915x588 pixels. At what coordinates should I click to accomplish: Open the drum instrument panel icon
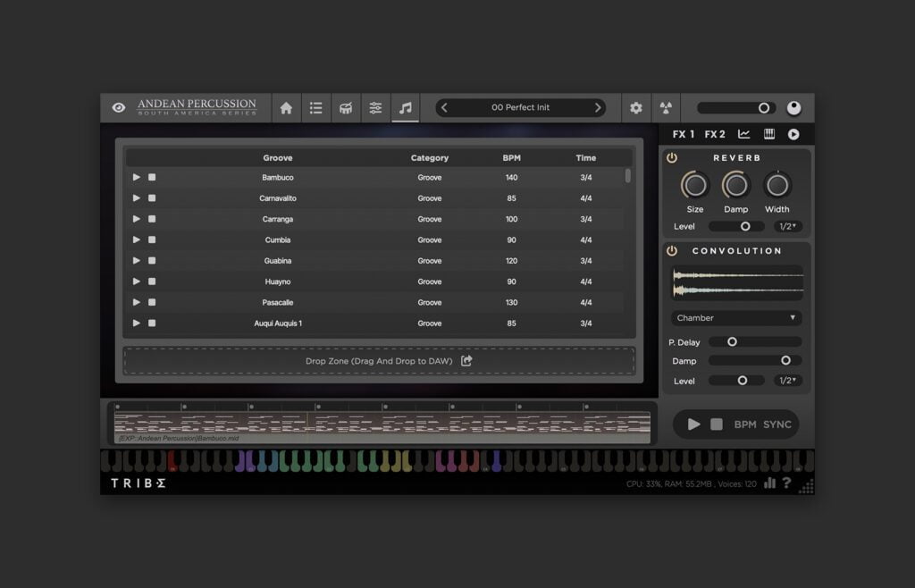345,107
